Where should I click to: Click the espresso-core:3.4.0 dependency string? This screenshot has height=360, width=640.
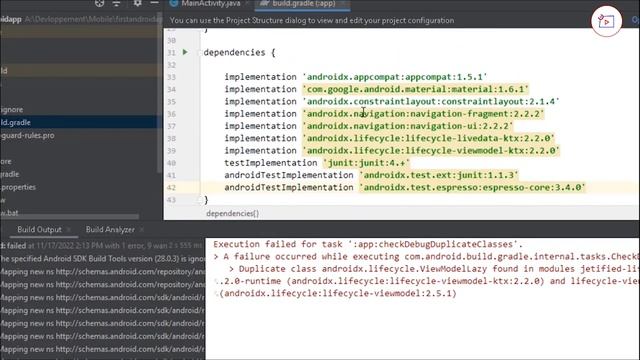pos(472,187)
